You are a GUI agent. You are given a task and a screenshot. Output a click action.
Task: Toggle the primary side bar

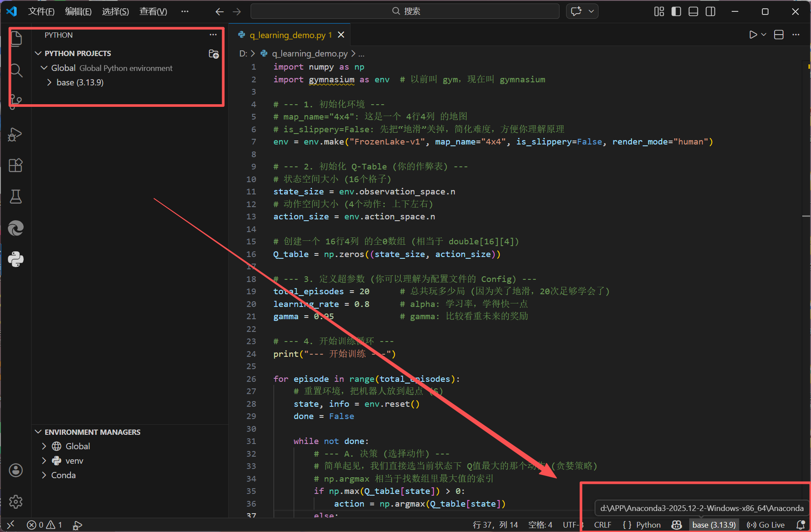point(676,11)
